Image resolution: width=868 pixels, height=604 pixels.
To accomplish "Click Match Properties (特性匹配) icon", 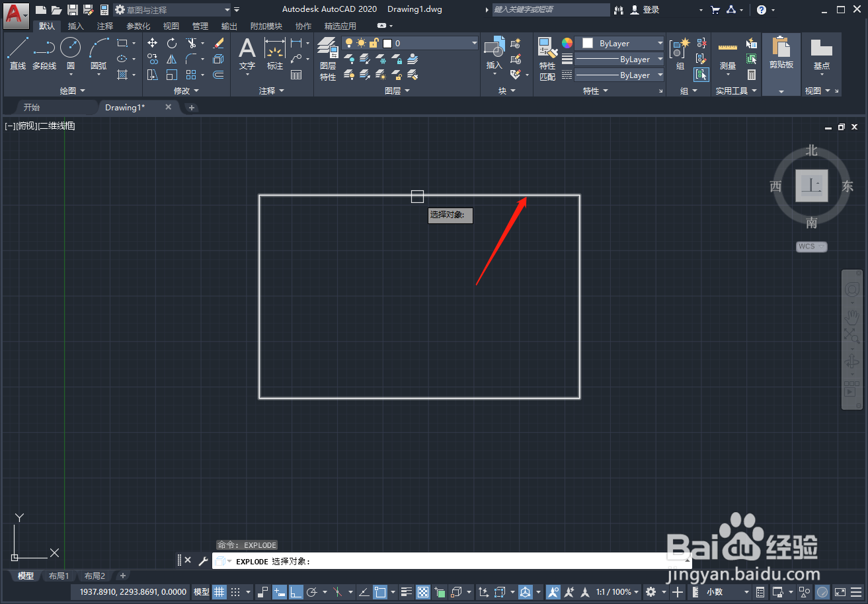I will click(x=547, y=58).
